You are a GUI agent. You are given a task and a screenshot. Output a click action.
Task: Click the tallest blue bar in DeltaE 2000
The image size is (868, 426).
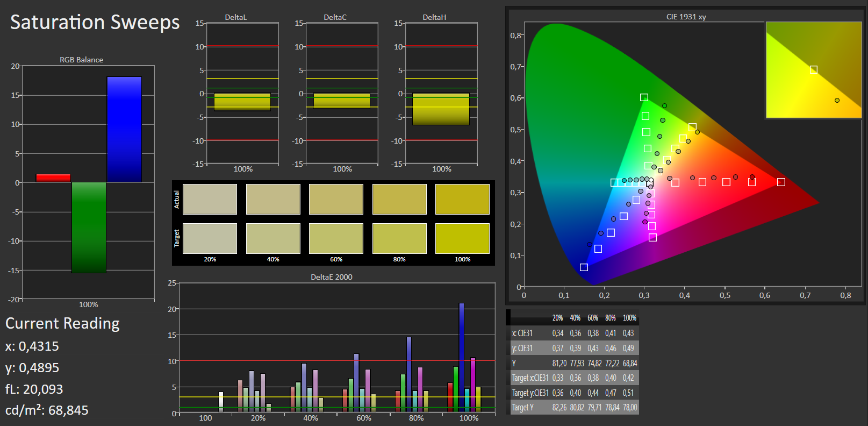pos(461,358)
